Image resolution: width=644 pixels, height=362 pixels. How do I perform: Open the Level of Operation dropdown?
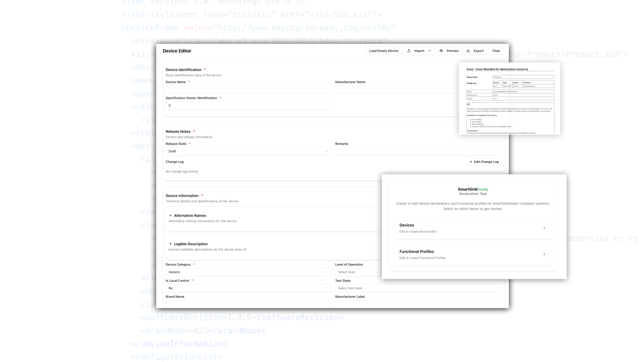point(358,272)
